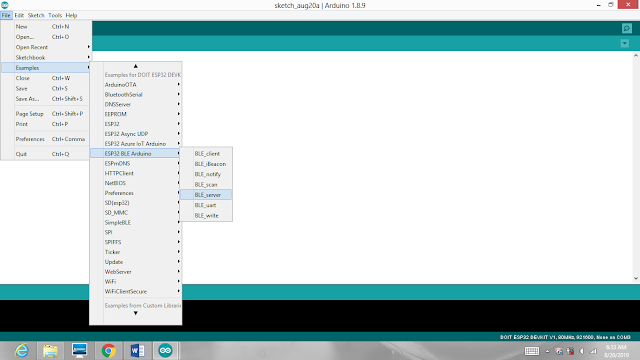
Task: Open the on-screen keyboard tray icon
Action: click(x=531, y=351)
